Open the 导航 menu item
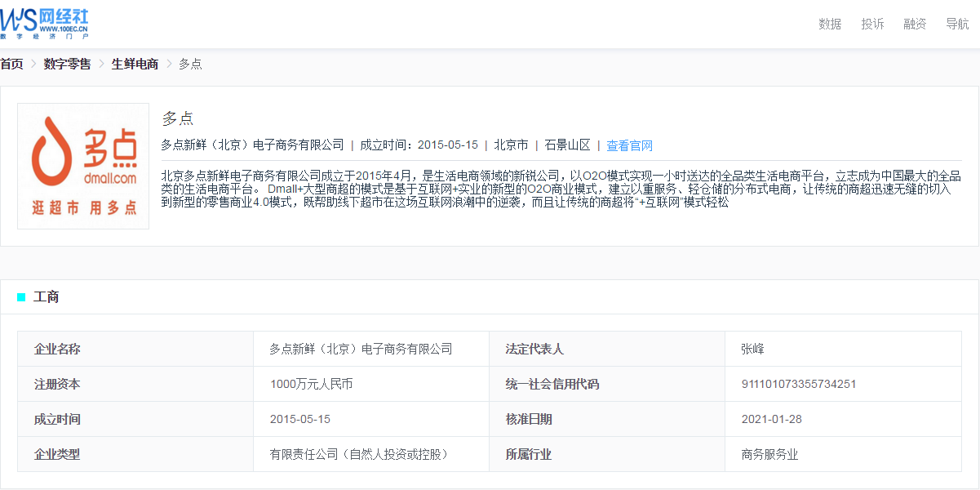 click(957, 24)
